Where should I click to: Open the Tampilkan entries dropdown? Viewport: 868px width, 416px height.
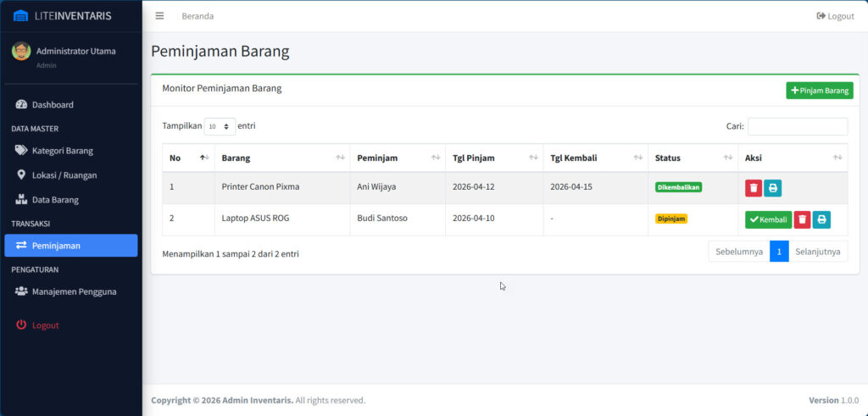(220, 126)
